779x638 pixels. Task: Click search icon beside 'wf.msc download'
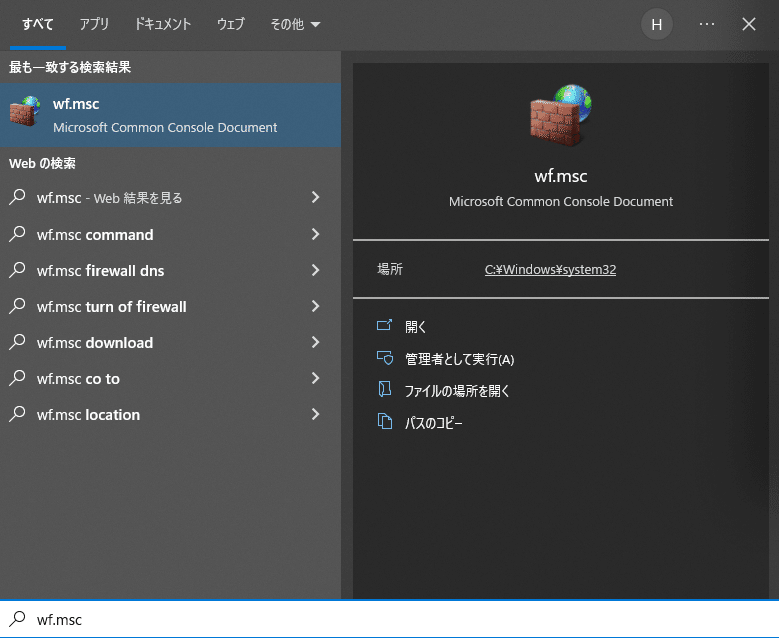pyautogui.click(x=17, y=342)
